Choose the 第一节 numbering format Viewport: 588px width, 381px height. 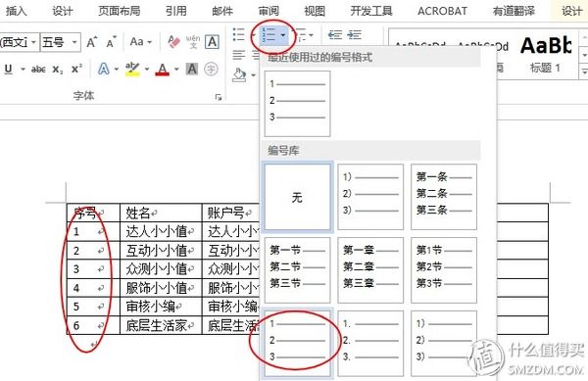(297, 270)
